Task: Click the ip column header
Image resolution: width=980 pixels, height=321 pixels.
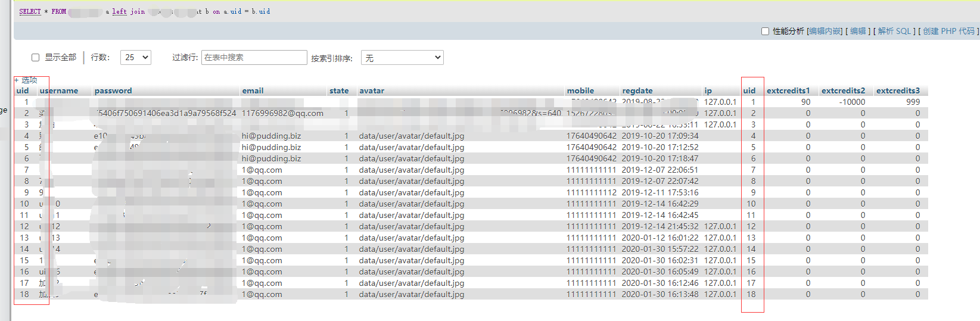Action: (x=708, y=91)
